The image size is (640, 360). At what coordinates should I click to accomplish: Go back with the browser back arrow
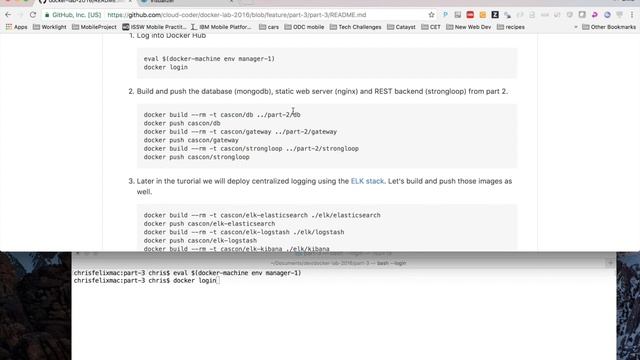point(8,15)
